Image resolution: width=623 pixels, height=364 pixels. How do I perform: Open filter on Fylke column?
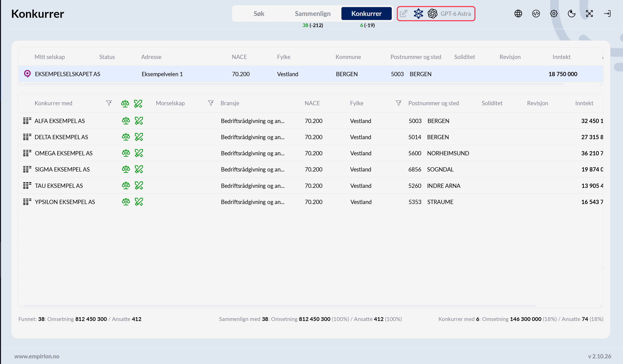pos(399,103)
